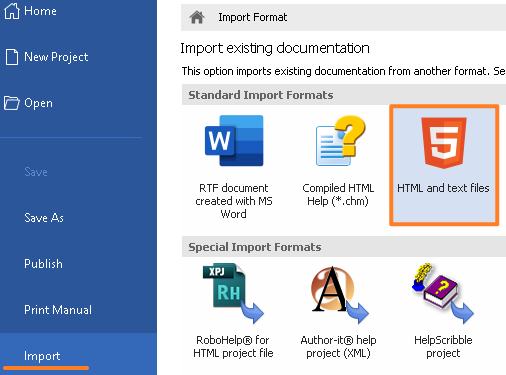Click 'HTML and text files' label

tap(443, 188)
